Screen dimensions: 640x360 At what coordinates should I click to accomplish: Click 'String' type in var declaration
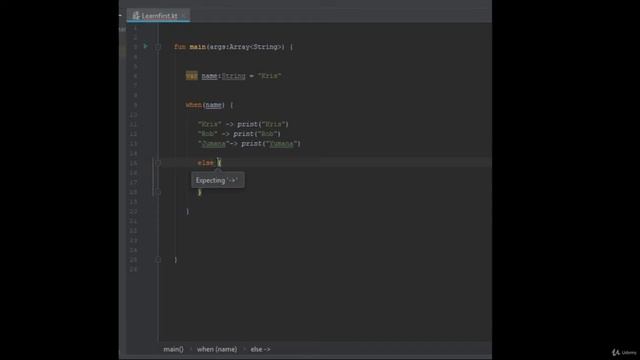233,76
